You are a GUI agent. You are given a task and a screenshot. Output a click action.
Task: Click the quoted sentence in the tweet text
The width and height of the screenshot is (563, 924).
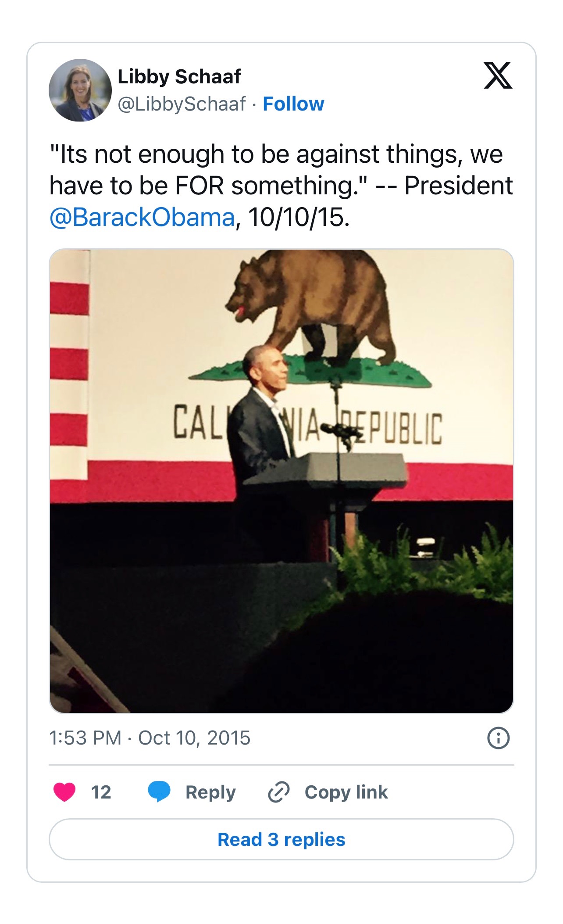[276, 169]
